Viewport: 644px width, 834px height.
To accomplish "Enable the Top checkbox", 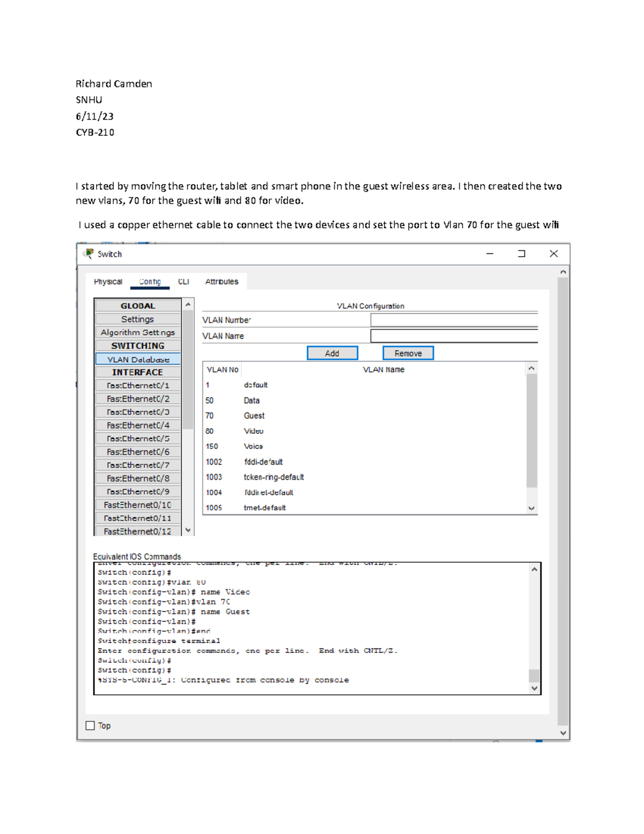I will [90, 726].
